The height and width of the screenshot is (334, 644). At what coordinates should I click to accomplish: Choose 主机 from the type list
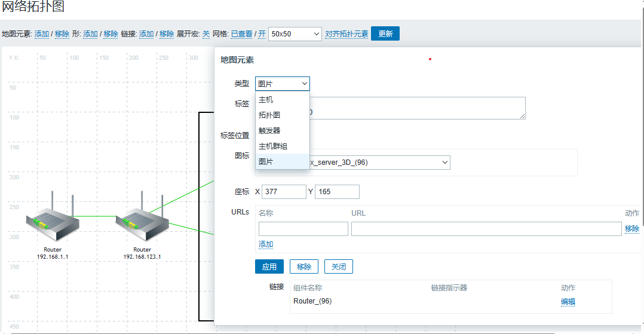tap(266, 100)
